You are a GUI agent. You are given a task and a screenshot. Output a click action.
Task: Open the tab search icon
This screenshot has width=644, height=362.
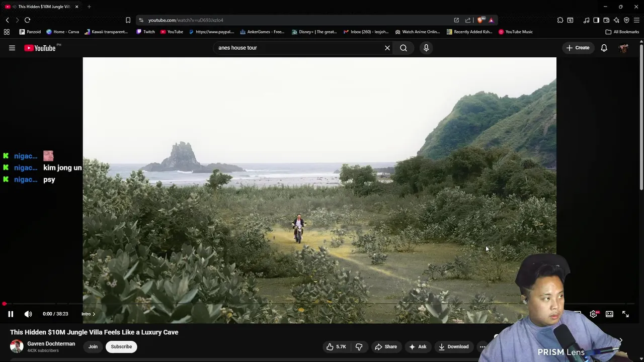570,20
